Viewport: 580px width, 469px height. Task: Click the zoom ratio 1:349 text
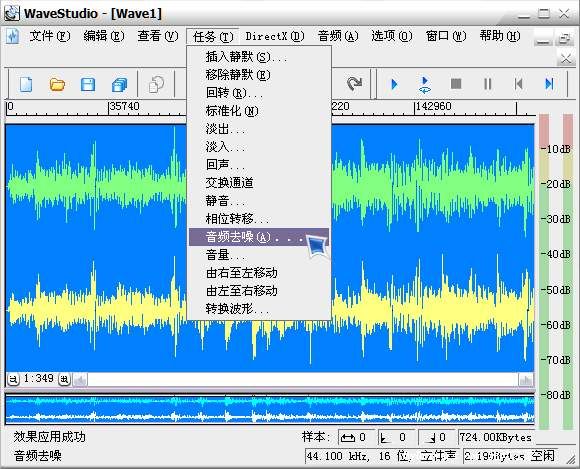39,378
